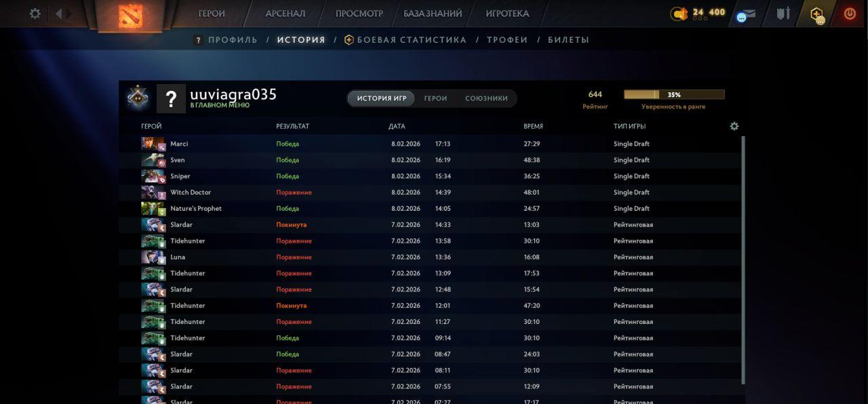Open match table filter gear icon

734,126
